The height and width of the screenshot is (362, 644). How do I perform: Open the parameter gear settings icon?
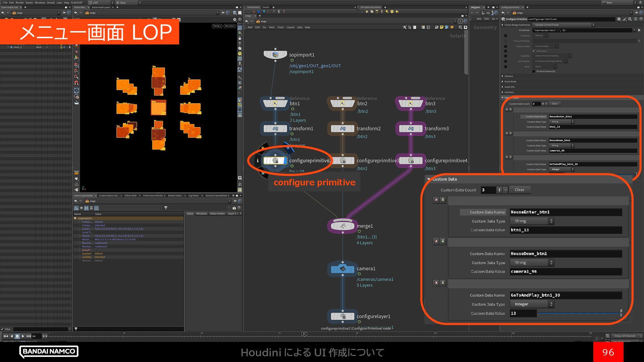pos(619,19)
